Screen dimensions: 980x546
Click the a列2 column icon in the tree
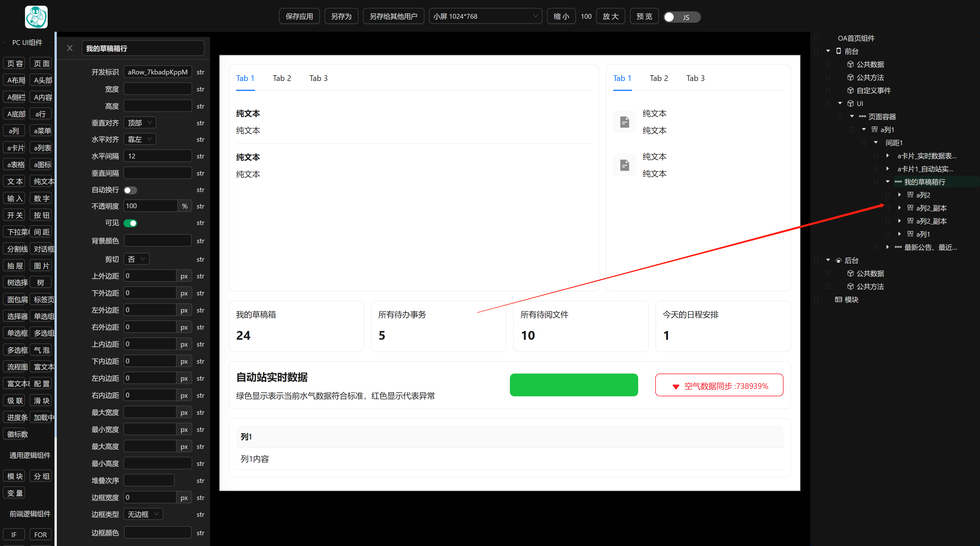click(x=910, y=195)
